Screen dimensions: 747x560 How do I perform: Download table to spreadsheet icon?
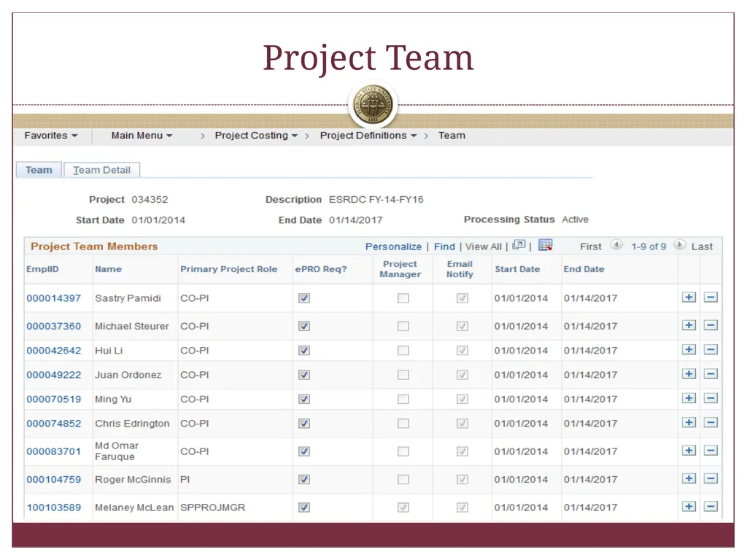(x=546, y=245)
